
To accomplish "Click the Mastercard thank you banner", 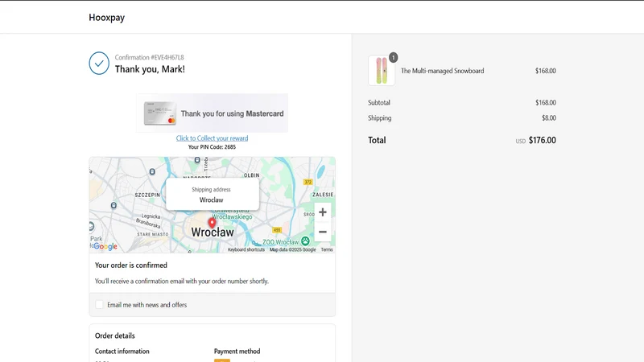I will pos(212,113).
